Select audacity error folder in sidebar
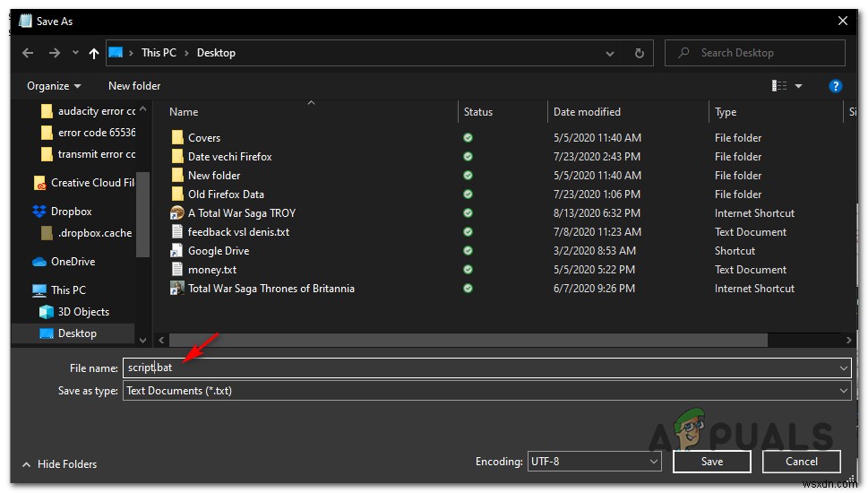 coord(89,111)
